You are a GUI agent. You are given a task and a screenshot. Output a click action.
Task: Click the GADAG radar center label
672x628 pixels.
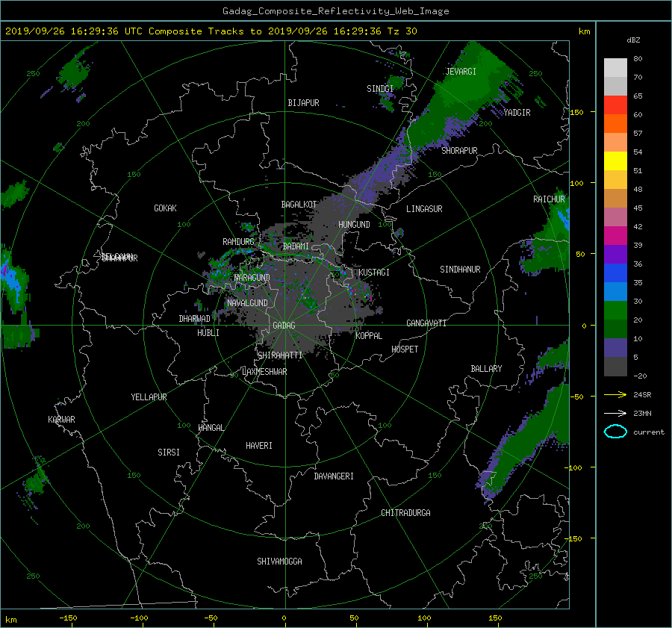pyautogui.click(x=284, y=326)
